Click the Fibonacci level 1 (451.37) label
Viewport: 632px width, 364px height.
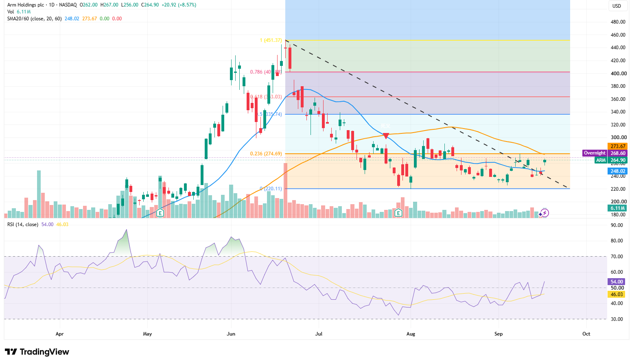point(271,40)
